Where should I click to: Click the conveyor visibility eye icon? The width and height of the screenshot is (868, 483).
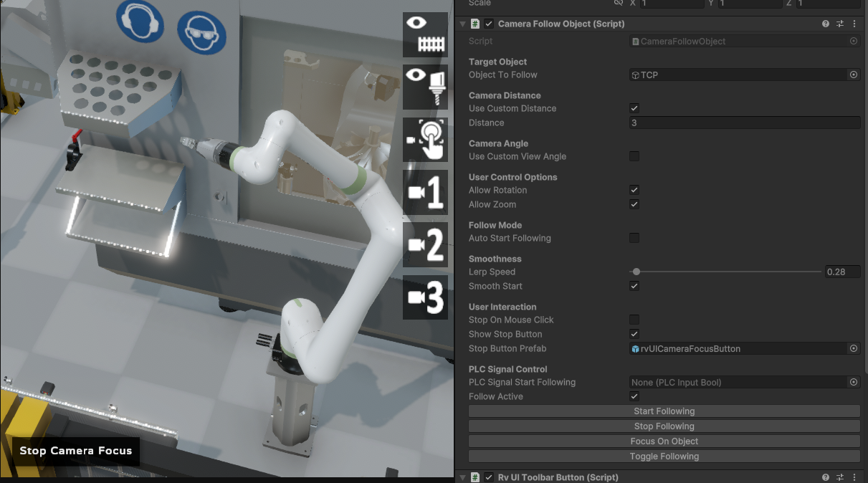coord(425,34)
